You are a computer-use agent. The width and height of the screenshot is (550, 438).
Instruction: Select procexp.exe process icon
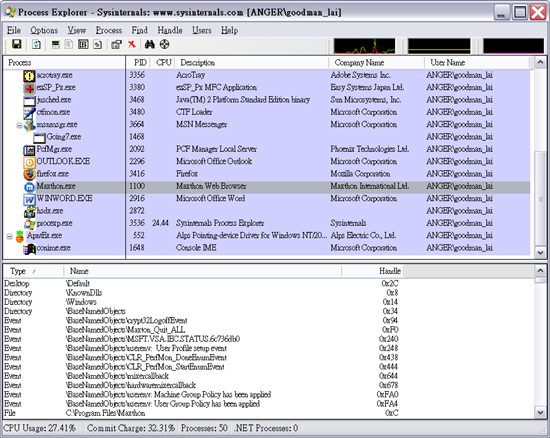(29, 224)
